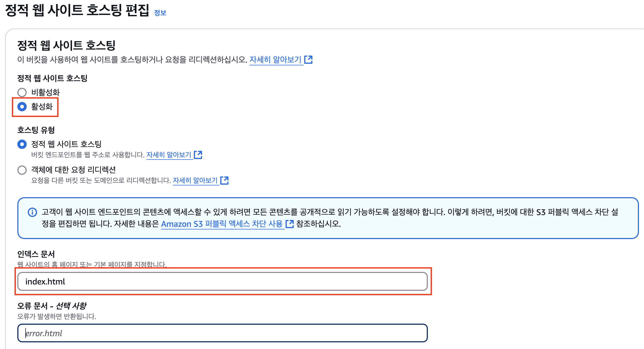Click the 비활성화 label text

coord(45,92)
